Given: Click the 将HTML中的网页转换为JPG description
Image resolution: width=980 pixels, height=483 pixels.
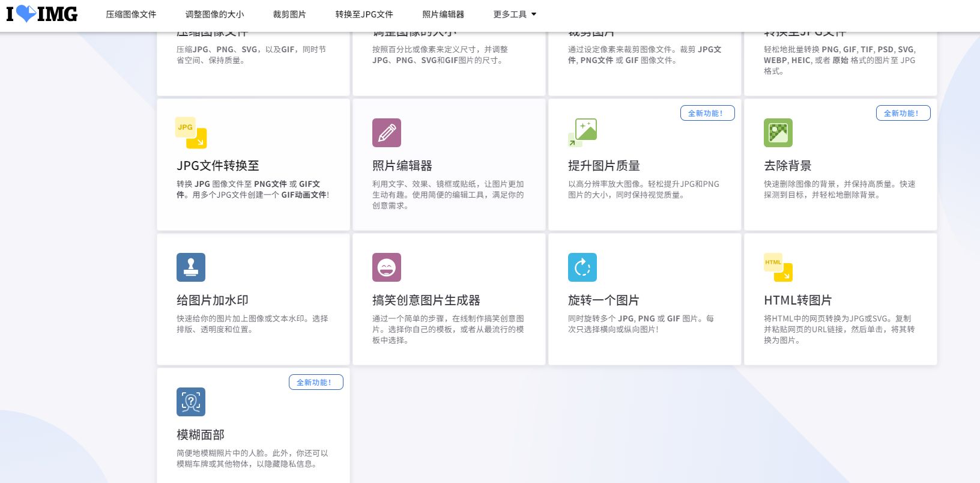Looking at the screenshot, I should pyautogui.click(x=839, y=329).
